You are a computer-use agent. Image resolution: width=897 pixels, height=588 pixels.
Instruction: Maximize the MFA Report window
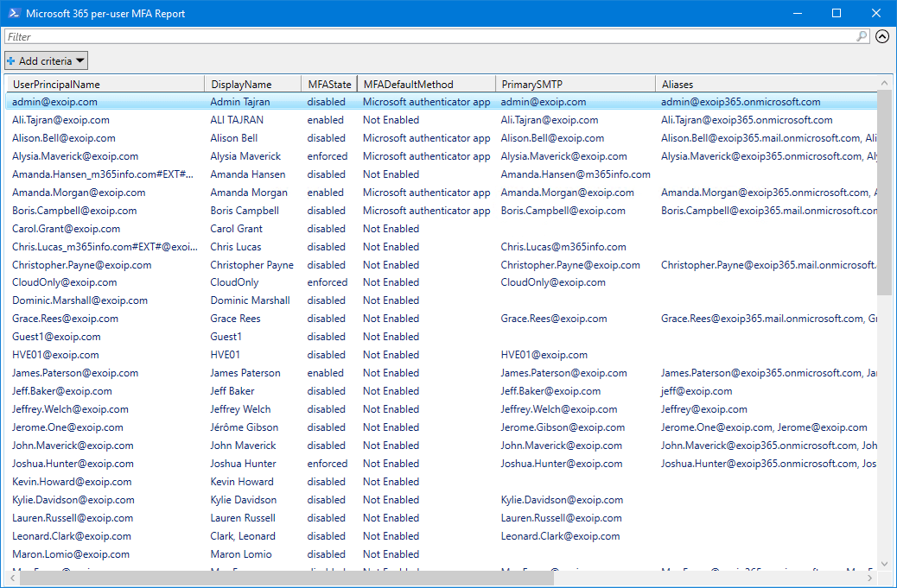(837, 13)
